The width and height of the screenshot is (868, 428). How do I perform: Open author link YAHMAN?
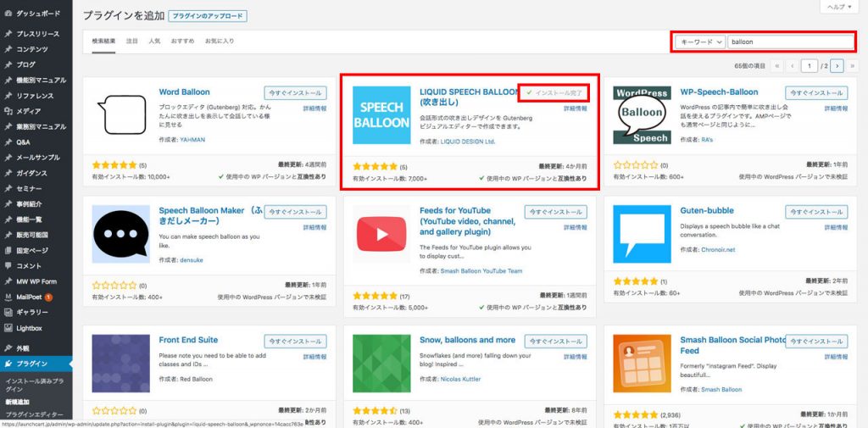[x=192, y=140]
